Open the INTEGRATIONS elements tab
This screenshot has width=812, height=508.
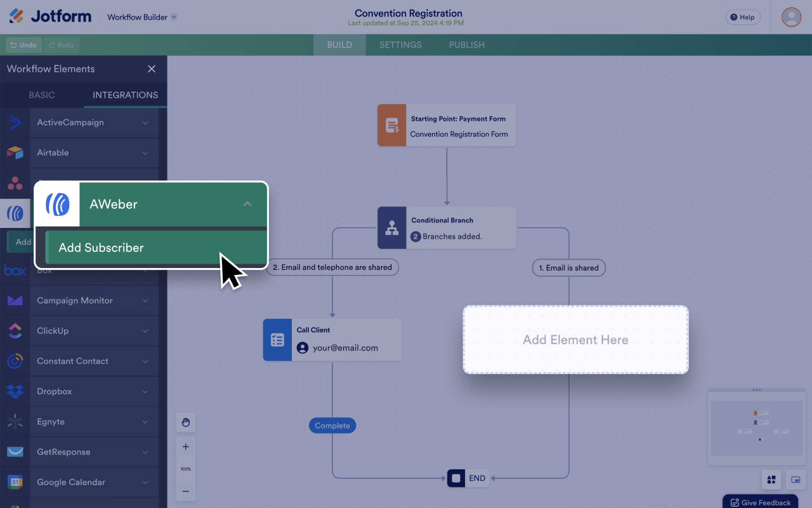click(126, 95)
